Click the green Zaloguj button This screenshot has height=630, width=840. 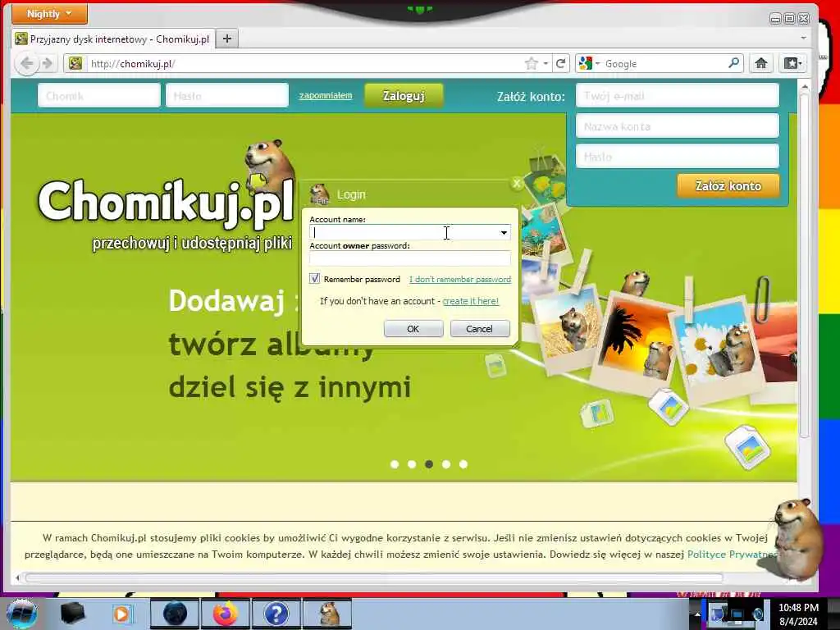[404, 96]
